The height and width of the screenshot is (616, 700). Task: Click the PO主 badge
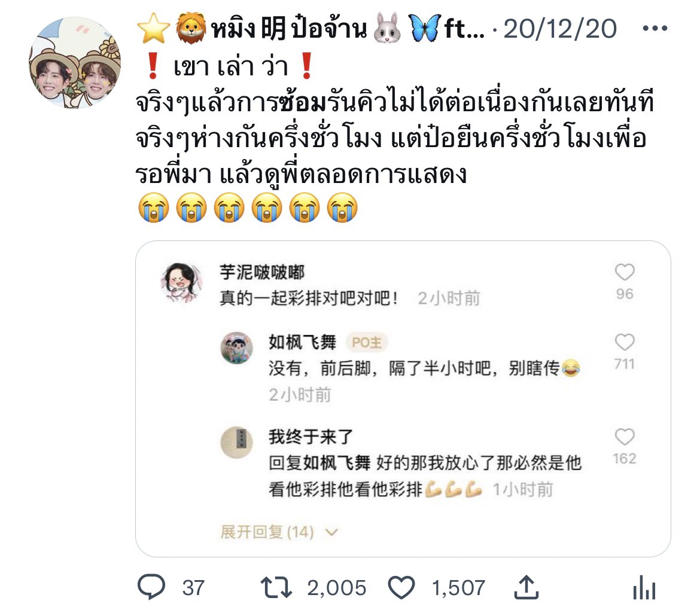(x=367, y=342)
